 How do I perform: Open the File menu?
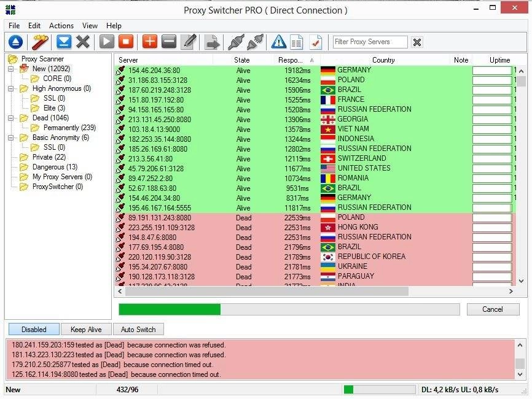tap(14, 26)
